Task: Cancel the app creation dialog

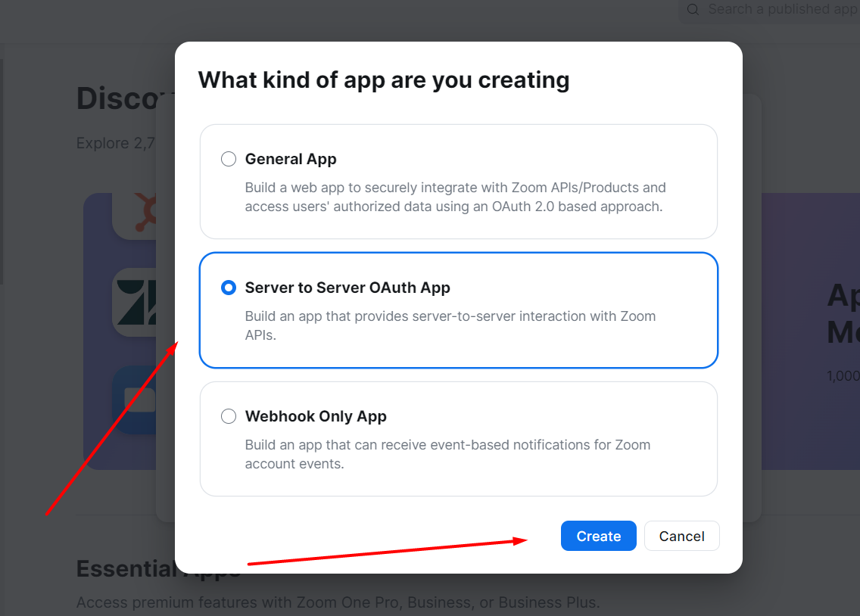Action: click(x=682, y=536)
